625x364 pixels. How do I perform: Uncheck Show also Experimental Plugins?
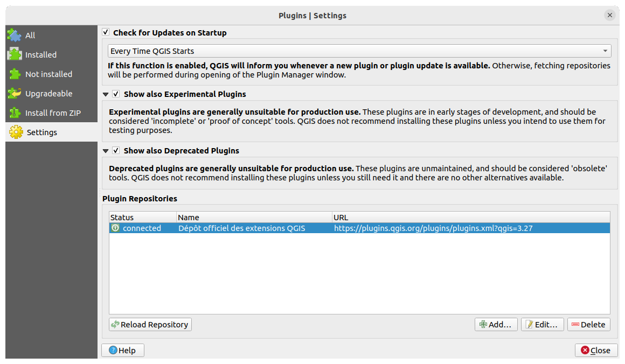(116, 94)
